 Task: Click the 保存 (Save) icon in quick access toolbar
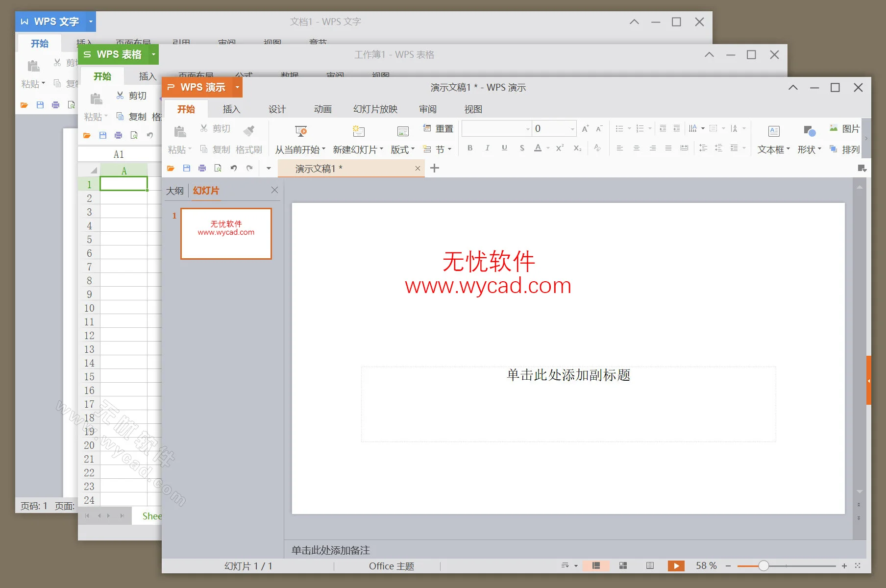pyautogui.click(x=186, y=168)
